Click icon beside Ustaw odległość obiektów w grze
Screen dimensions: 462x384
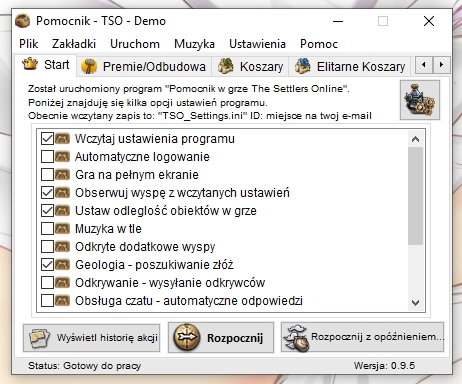tap(62, 210)
